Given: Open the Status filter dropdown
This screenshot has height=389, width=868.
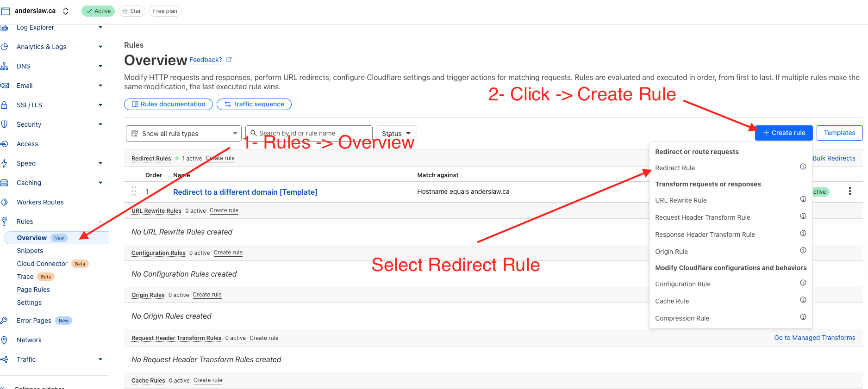Looking at the screenshot, I should [396, 134].
